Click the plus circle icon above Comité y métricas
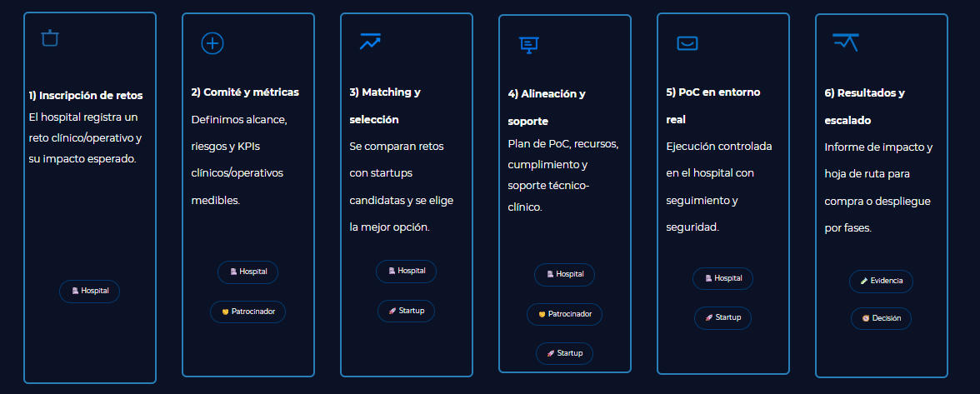This screenshot has height=394, width=980. [x=212, y=43]
